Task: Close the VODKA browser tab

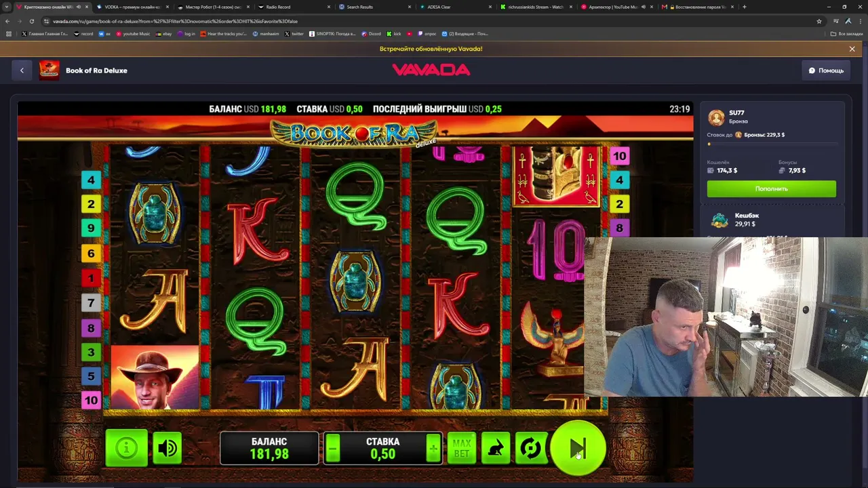Action: (x=167, y=7)
